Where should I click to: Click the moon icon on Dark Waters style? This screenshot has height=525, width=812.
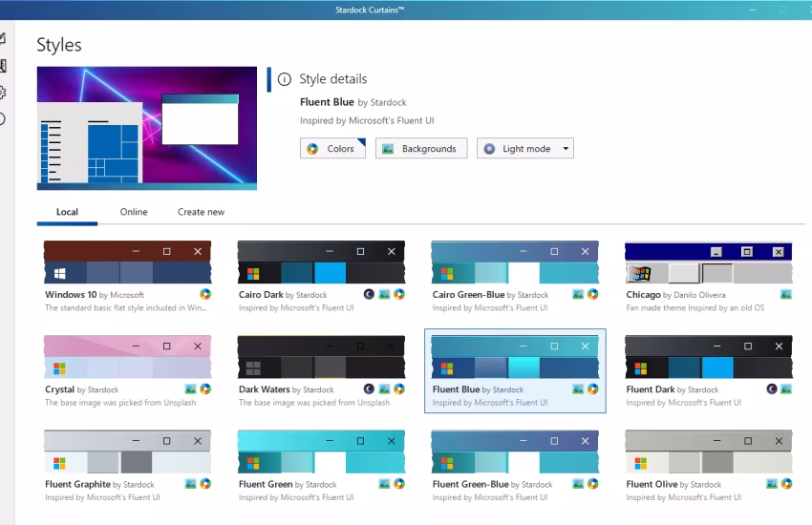pyautogui.click(x=369, y=388)
